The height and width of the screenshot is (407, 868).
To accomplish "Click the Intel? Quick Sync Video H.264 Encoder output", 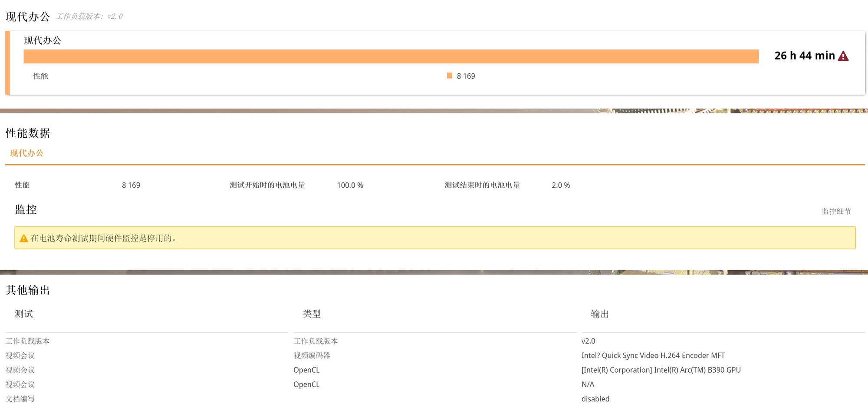I will [653, 355].
